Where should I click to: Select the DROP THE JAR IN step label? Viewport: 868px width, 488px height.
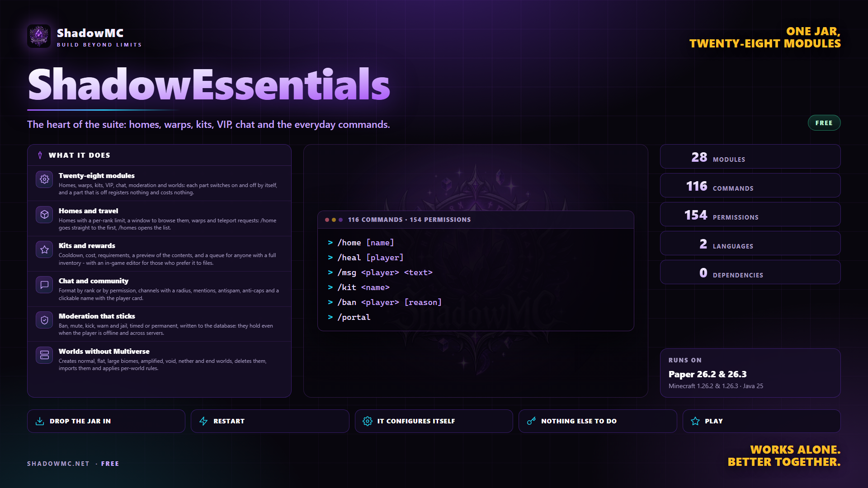[80, 421]
